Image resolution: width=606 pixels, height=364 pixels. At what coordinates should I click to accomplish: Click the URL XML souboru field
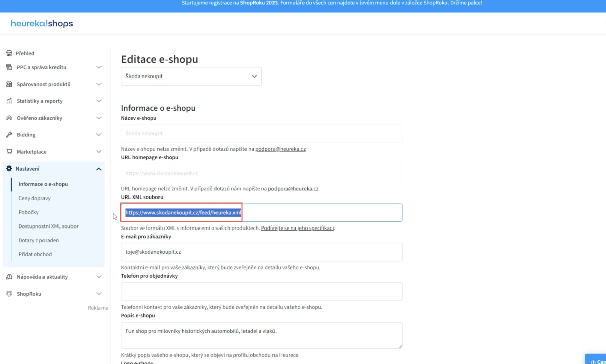(x=262, y=213)
